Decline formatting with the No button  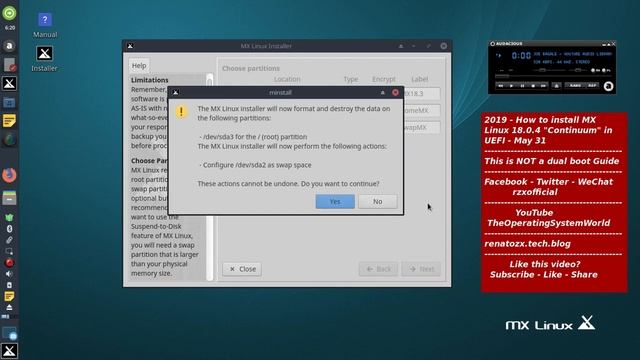click(378, 201)
